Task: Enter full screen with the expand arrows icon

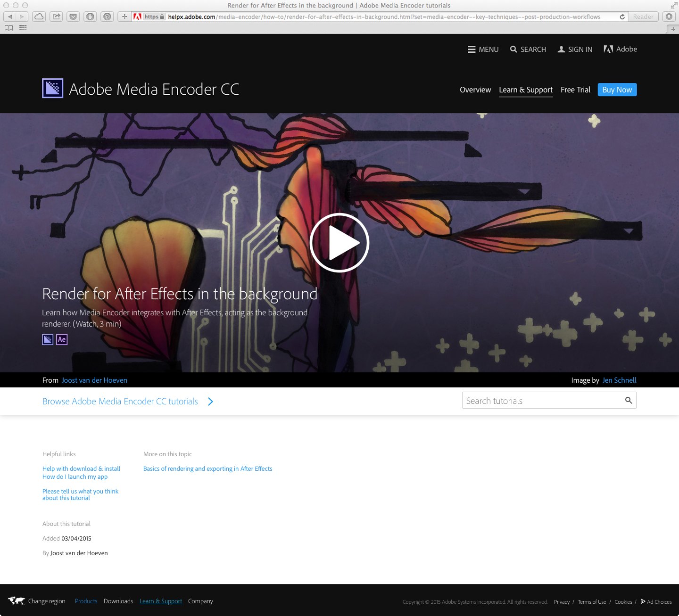Action: [673, 5]
